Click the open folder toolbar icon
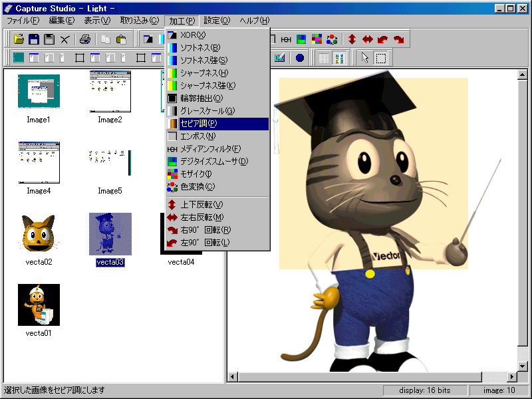Screen dimensions: 532x399 (x=19, y=39)
